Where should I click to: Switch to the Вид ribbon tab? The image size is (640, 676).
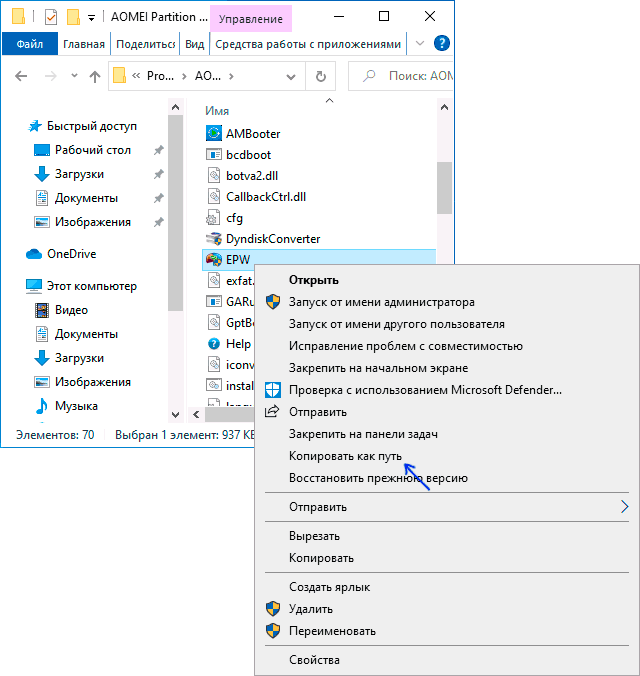click(195, 44)
